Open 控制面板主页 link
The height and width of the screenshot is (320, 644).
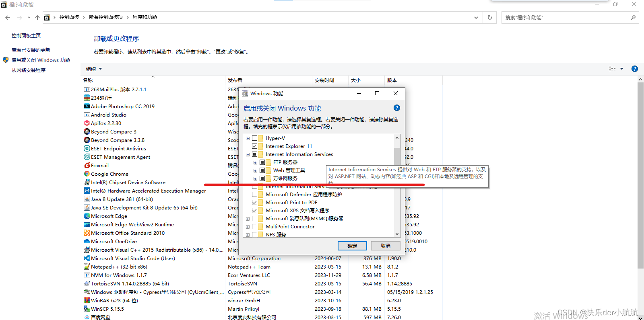pos(26,35)
